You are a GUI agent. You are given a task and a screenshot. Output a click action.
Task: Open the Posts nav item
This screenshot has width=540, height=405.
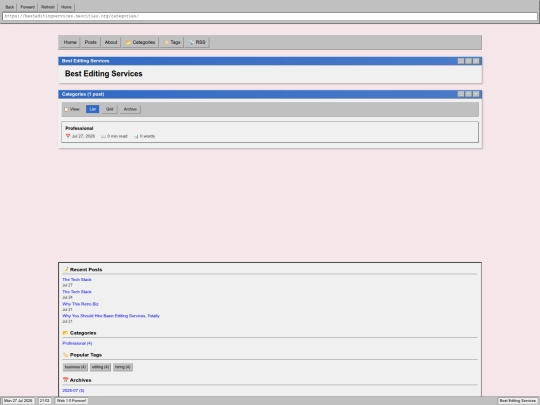coord(91,42)
